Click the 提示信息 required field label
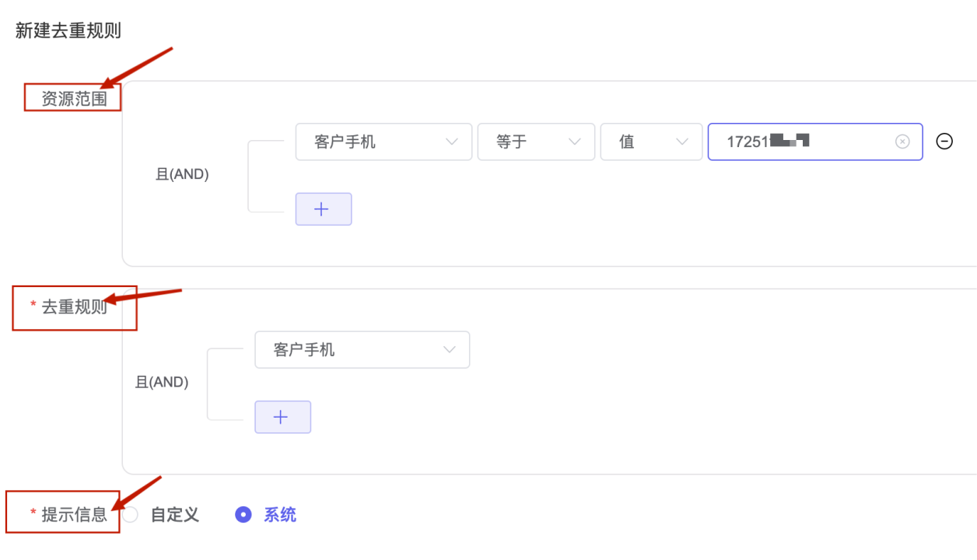 point(75,514)
